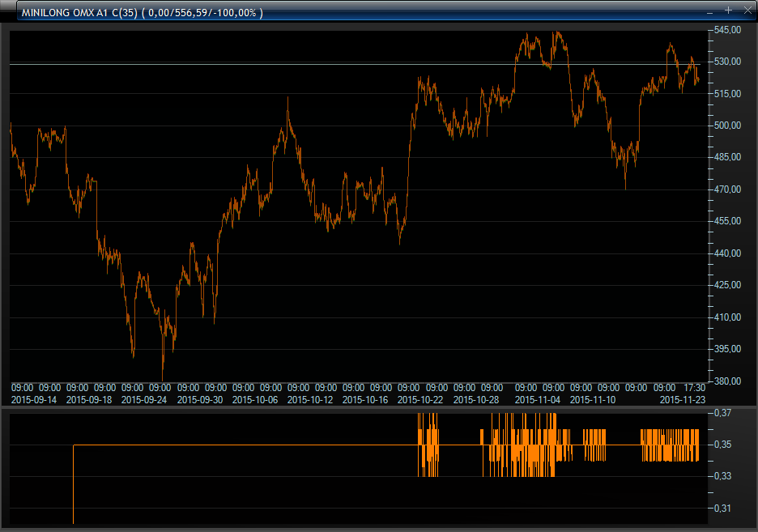
Task: Click the 470,00 price axis label
Action: 728,189
